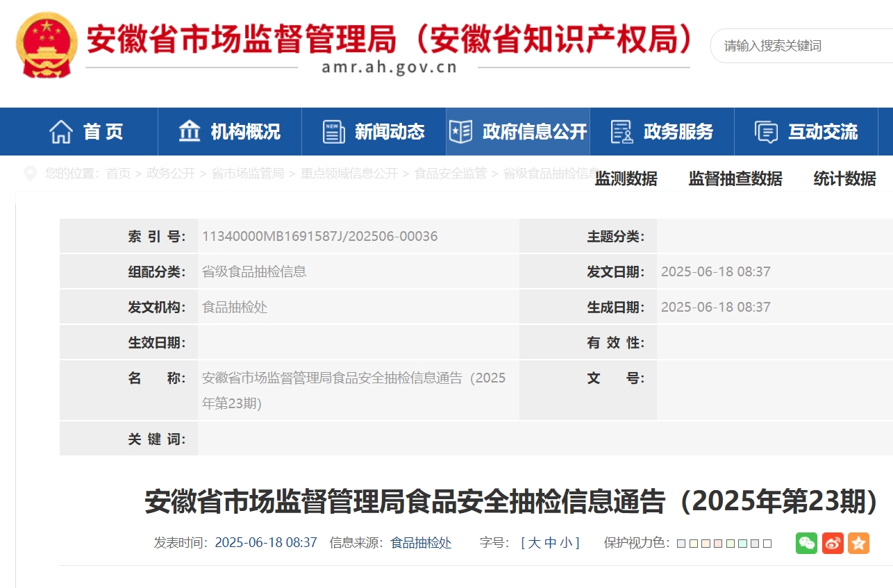Select the 统计数据 tab
Viewport: 893px width, 588px height.
tap(844, 179)
